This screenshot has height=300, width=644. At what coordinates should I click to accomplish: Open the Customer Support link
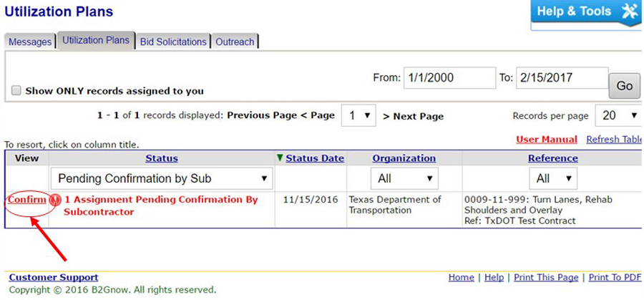coord(54,277)
